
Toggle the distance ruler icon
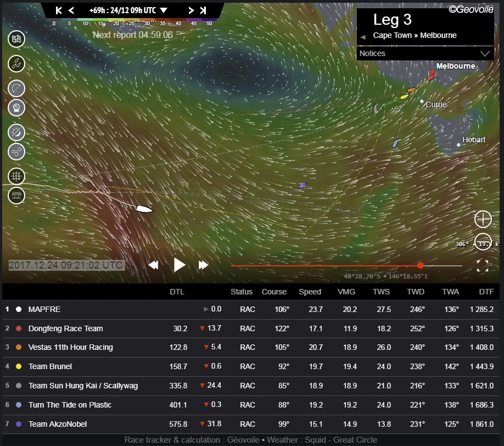(16, 196)
